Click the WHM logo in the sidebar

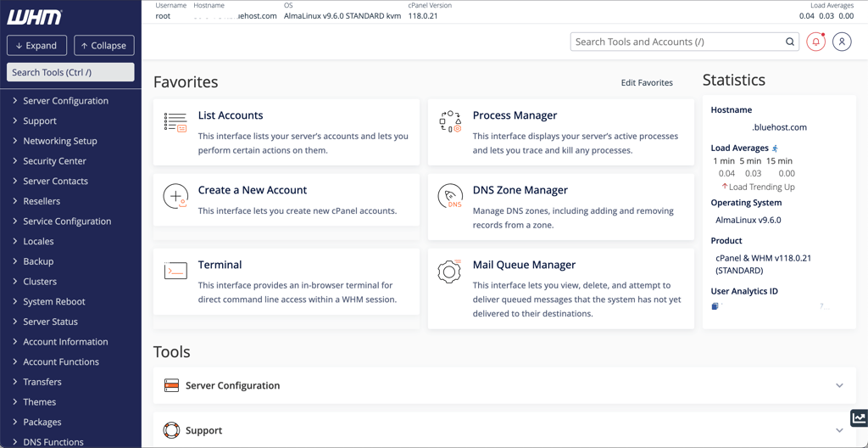pyautogui.click(x=34, y=18)
